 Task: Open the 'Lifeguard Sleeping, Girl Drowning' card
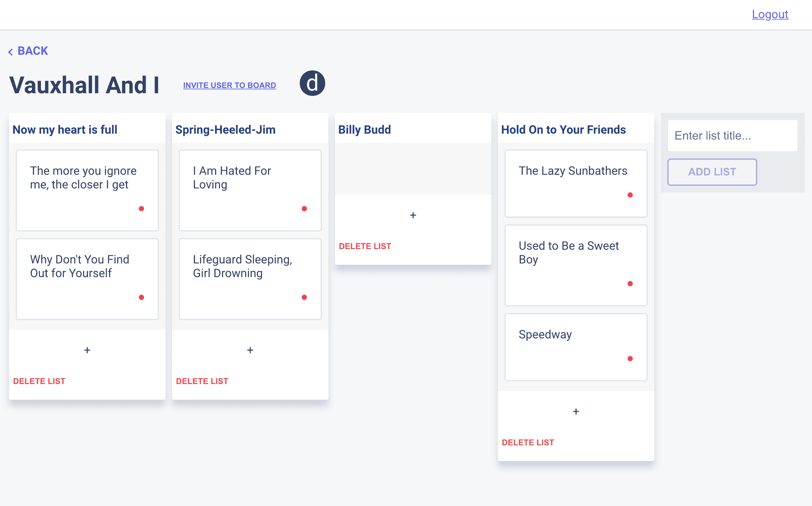(x=250, y=279)
